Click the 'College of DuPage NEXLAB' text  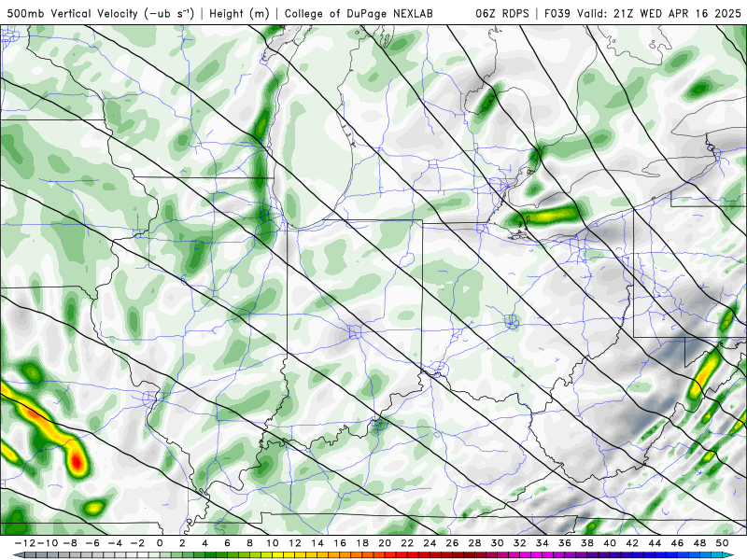click(x=359, y=13)
